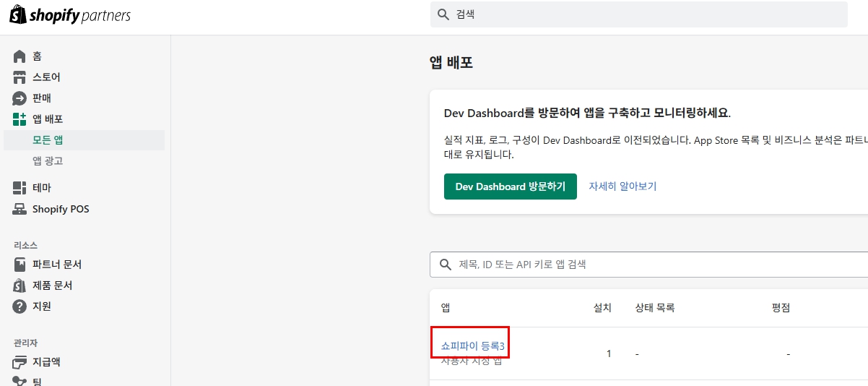
Task: Click the Home (홈) house icon
Action: [19, 56]
